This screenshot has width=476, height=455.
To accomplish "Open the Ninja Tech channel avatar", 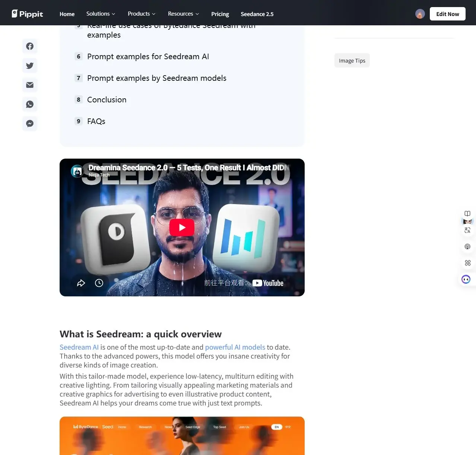I will pos(77,171).
